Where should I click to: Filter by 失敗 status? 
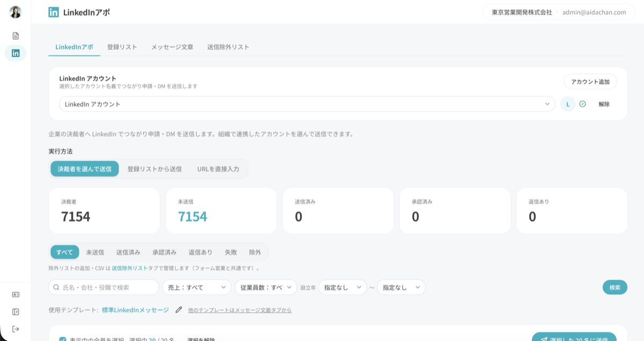coord(231,252)
